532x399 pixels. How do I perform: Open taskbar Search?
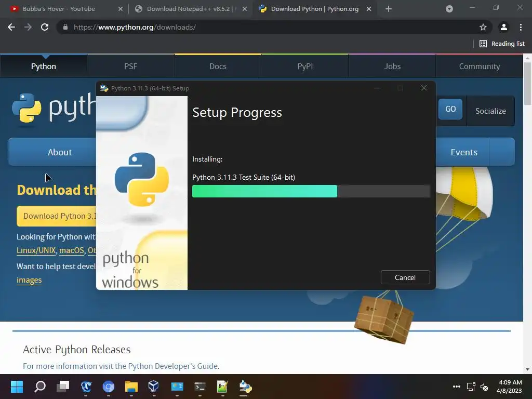point(39,387)
